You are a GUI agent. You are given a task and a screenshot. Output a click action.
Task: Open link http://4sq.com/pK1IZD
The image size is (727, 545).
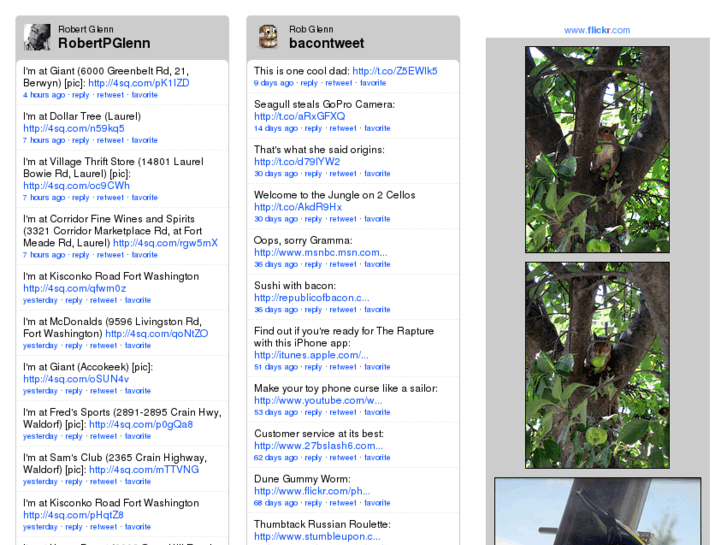[x=139, y=83]
